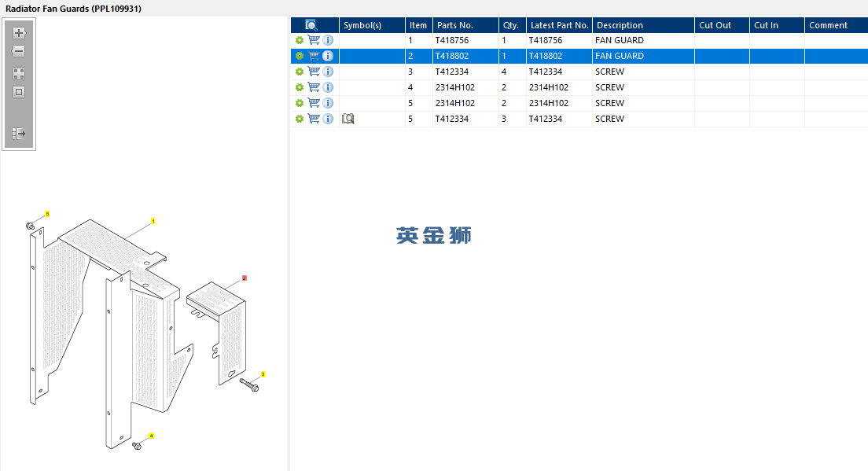
Task: Click the Cut Out column header
Action: 722,25
